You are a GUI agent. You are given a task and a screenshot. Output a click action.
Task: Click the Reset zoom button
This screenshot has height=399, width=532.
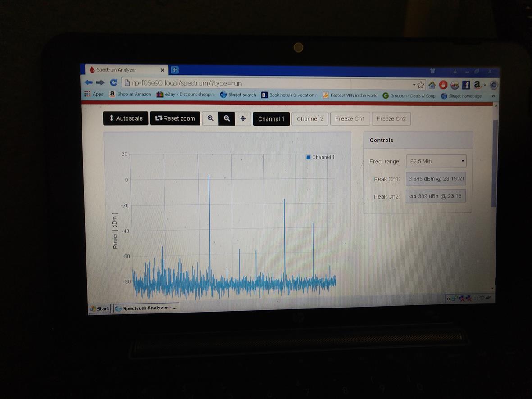point(175,118)
